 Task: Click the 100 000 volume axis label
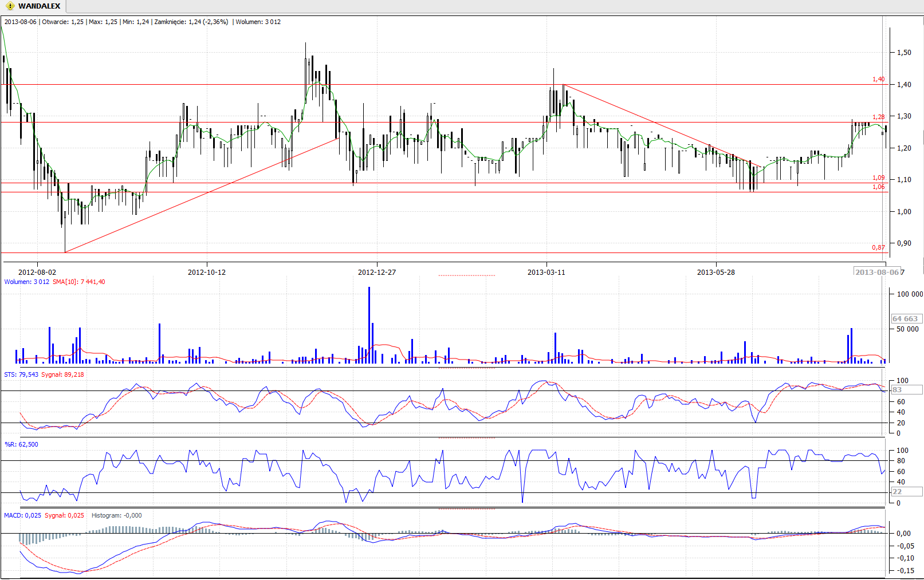910,294
